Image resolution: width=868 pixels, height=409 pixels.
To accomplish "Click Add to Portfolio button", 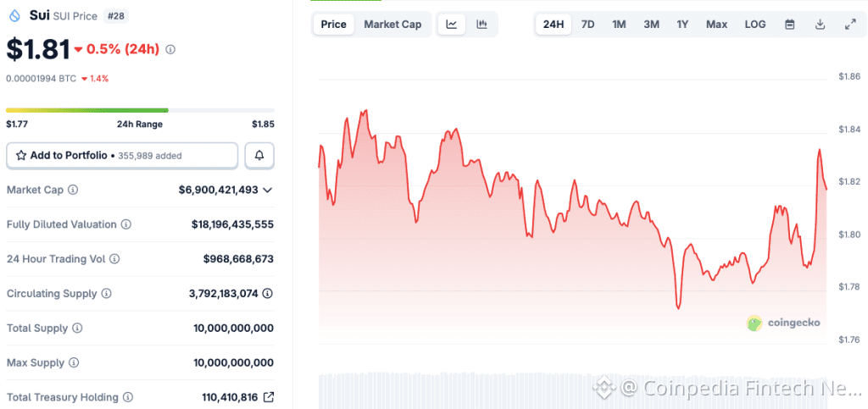I will pos(122,156).
